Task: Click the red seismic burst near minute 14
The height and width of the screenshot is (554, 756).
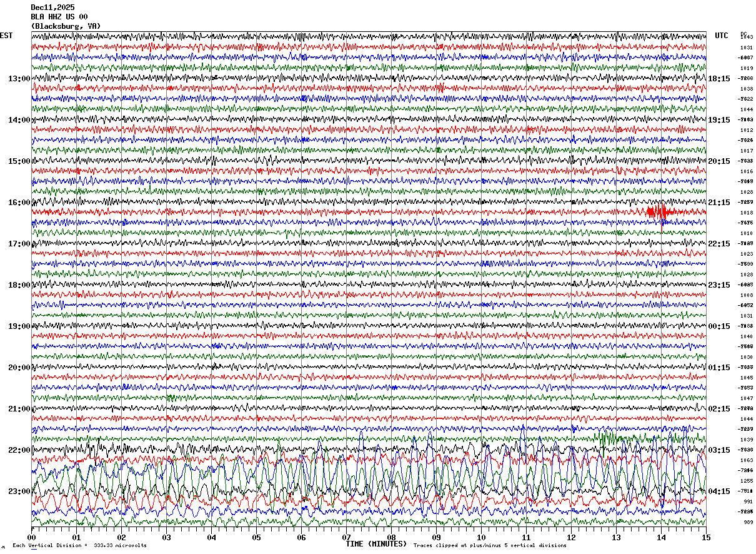Action: (659, 212)
